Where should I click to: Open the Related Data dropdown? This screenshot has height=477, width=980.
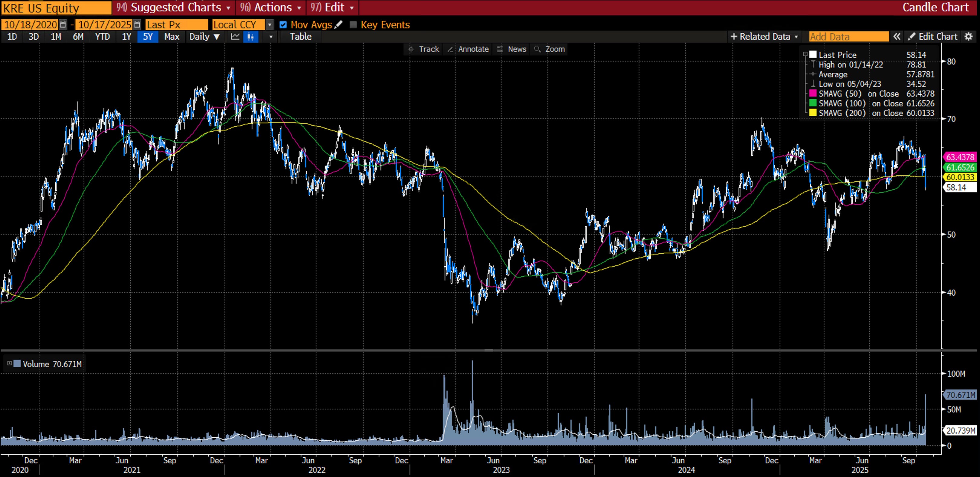(x=764, y=37)
